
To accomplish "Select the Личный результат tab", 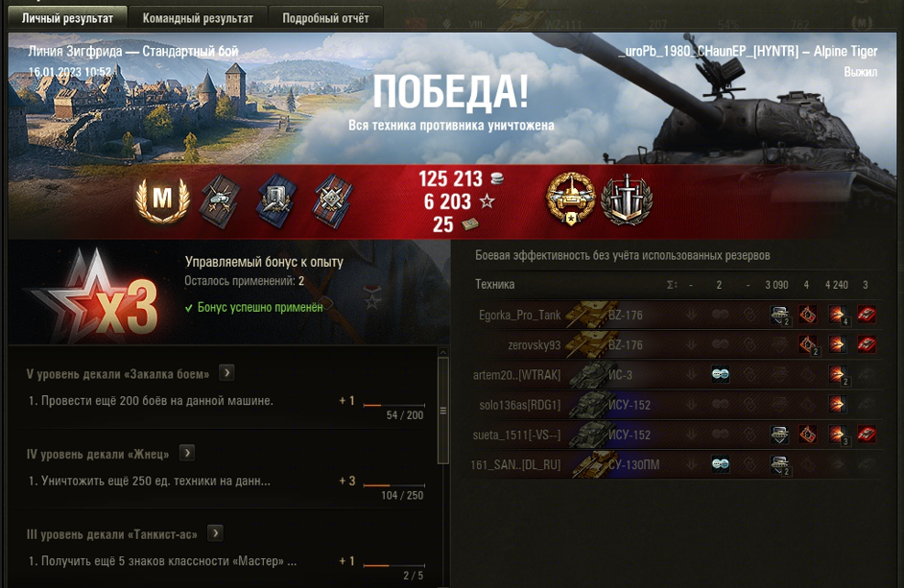I will pyautogui.click(x=67, y=18).
